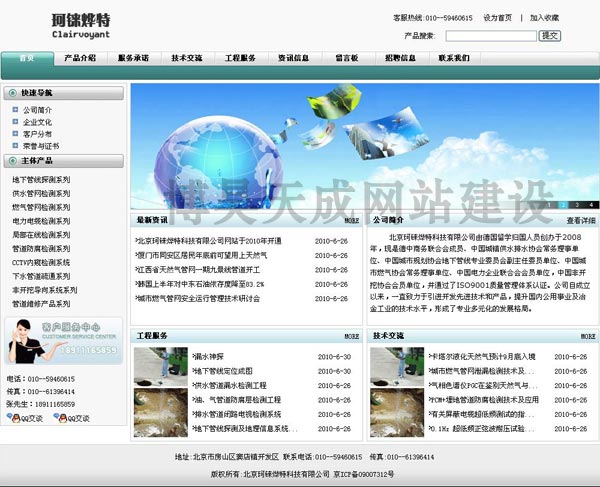Screen dimensions: 600x487
Task: Switch banner to slide 1
Action: point(549,205)
